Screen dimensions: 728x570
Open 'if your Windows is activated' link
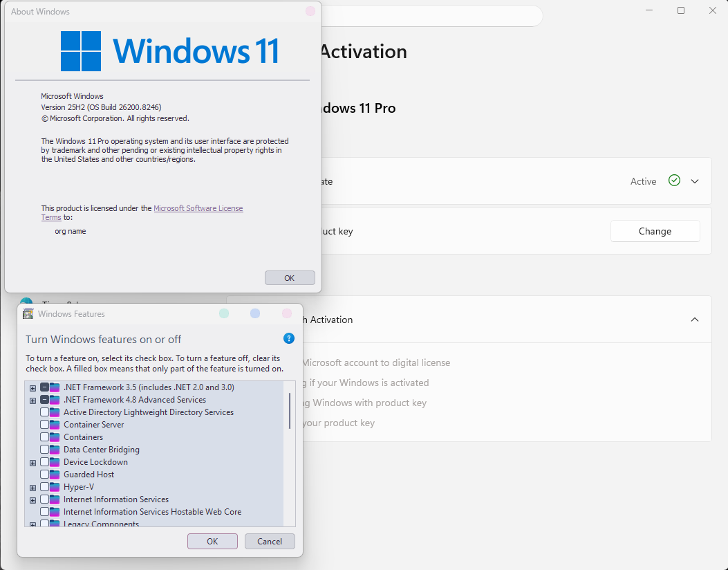point(366,383)
